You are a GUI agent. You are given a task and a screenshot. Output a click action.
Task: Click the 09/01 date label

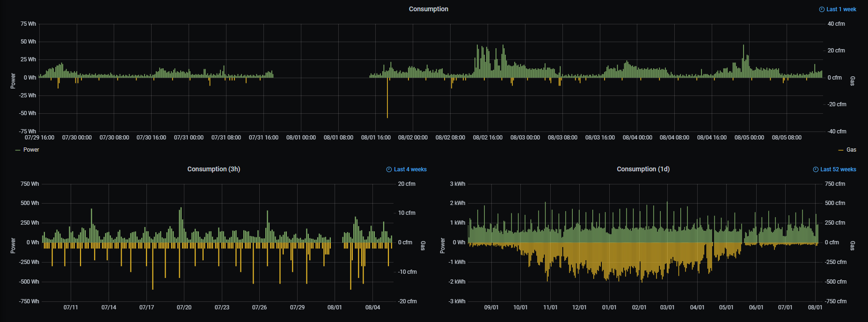[491, 307]
